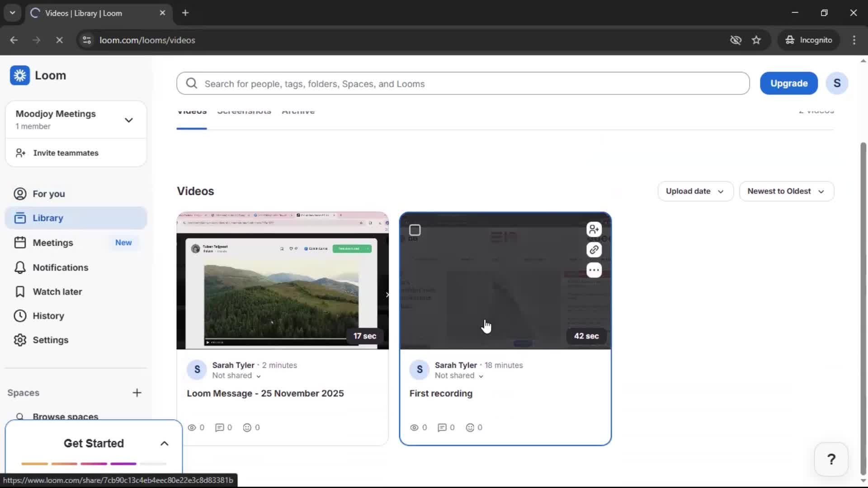
Task: Click the share with people icon on First recording
Action: (594, 229)
